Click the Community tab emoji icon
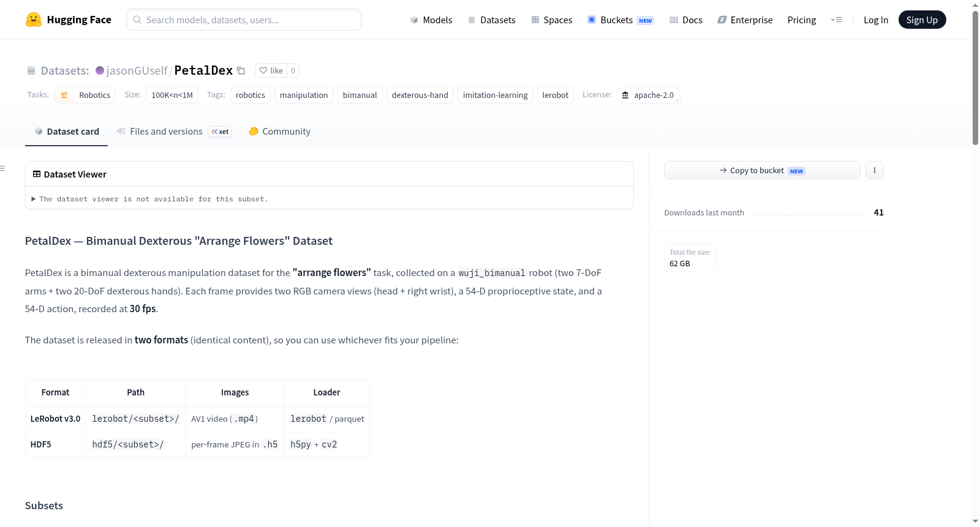This screenshot has width=980, height=527. pyautogui.click(x=254, y=131)
